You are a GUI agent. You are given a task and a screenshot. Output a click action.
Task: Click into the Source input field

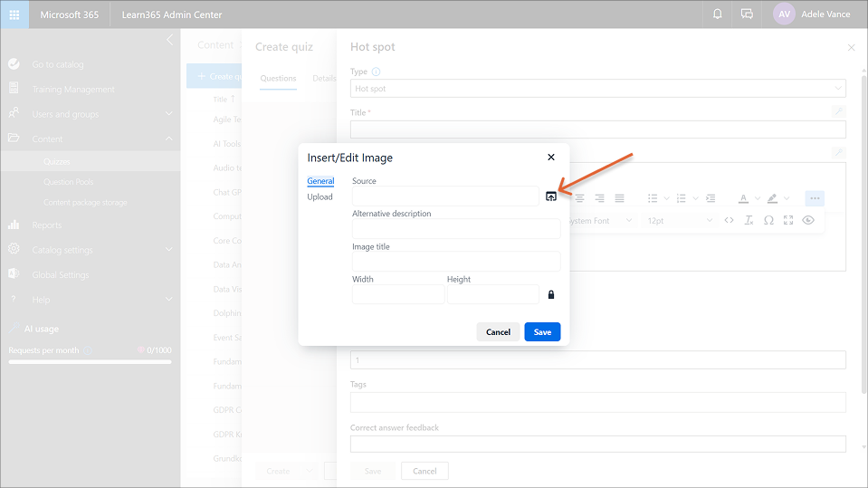click(x=444, y=196)
